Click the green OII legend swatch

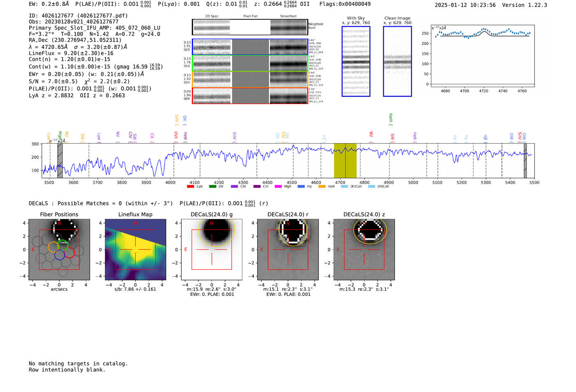213,186
